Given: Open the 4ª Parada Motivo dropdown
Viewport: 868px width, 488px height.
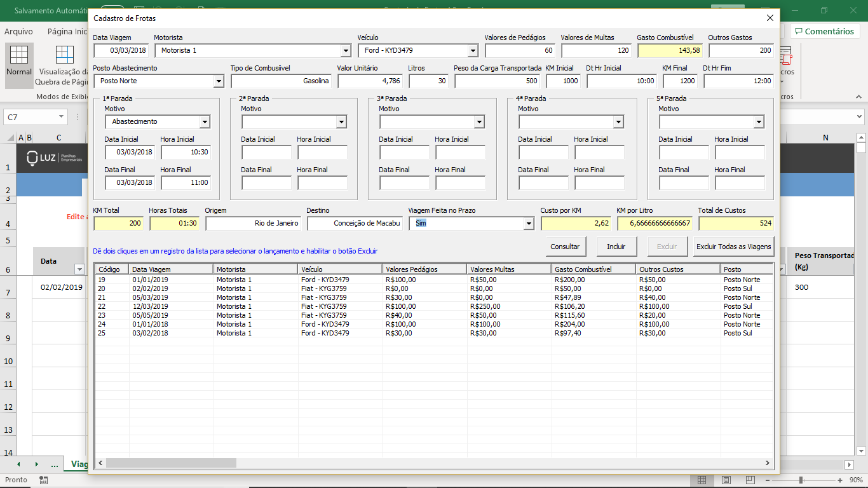Looking at the screenshot, I should point(618,121).
